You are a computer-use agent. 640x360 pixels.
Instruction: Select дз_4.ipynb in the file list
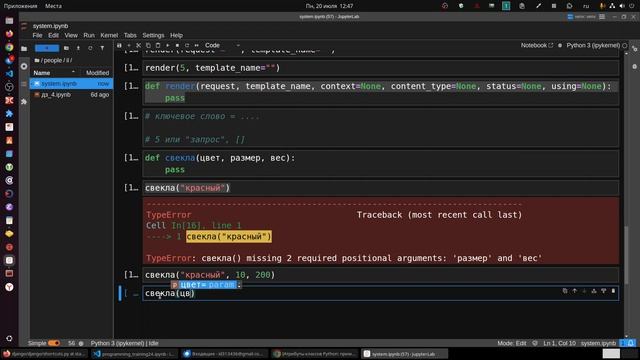[x=71, y=95]
